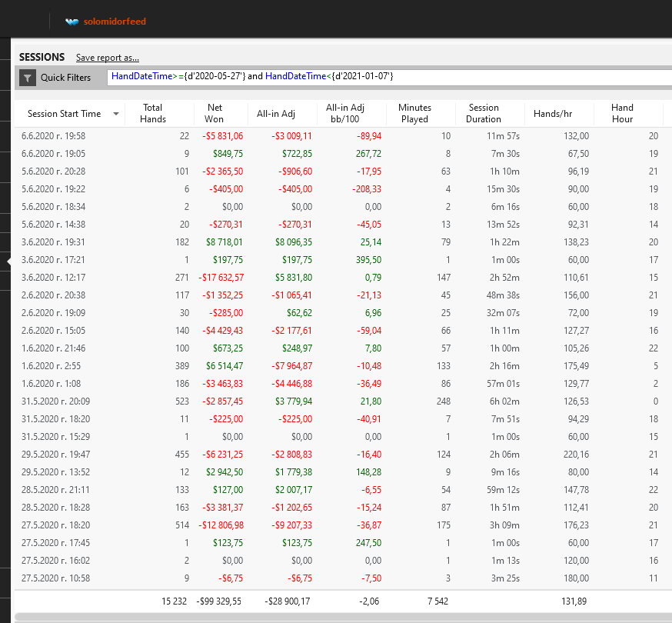Sort by Hand Hour column header
The image size is (672, 623).
622,113
